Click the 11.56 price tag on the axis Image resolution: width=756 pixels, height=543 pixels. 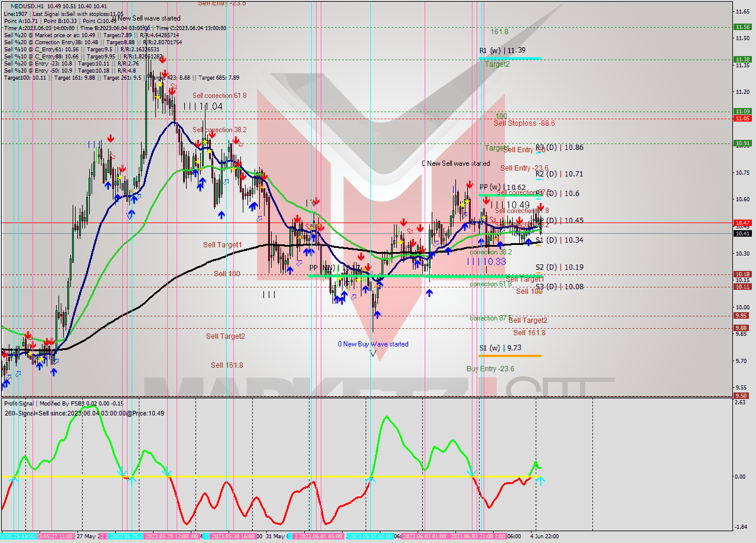tap(742, 27)
